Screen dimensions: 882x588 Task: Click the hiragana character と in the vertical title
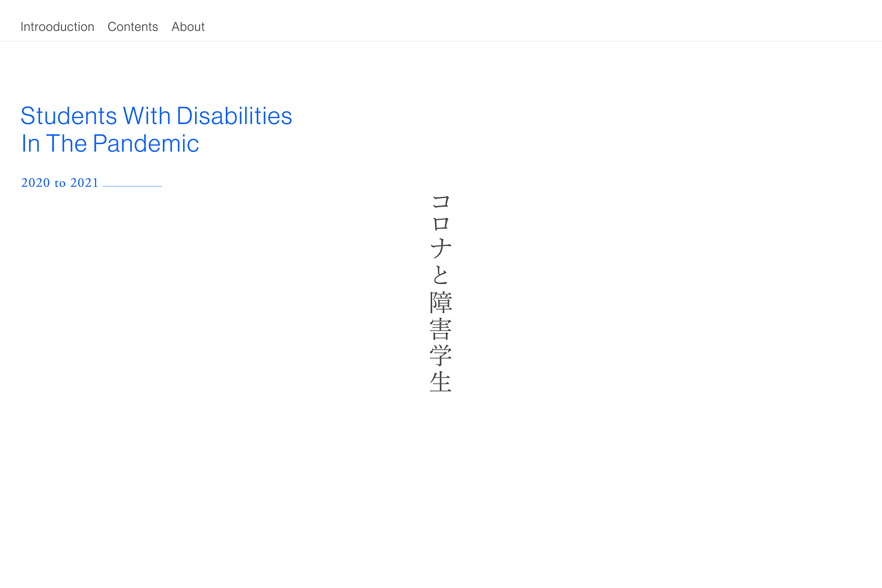coord(441,275)
